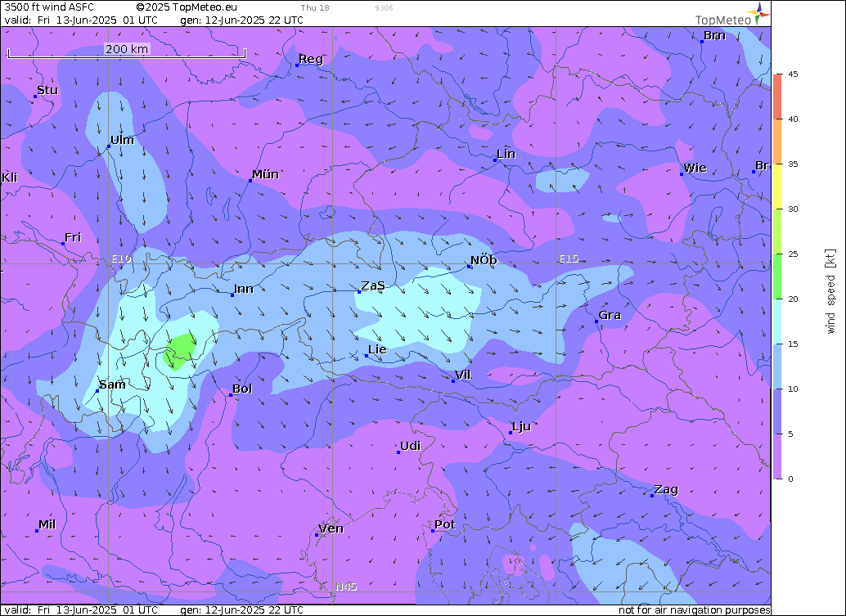Click the legend value 30

click(x=793, y=209)
